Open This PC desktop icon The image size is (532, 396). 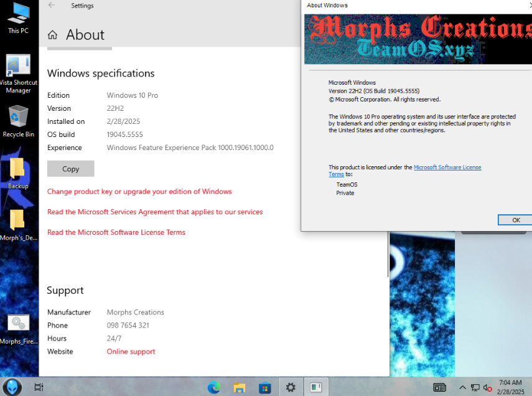pyautogui.click(x=18, y=17)
